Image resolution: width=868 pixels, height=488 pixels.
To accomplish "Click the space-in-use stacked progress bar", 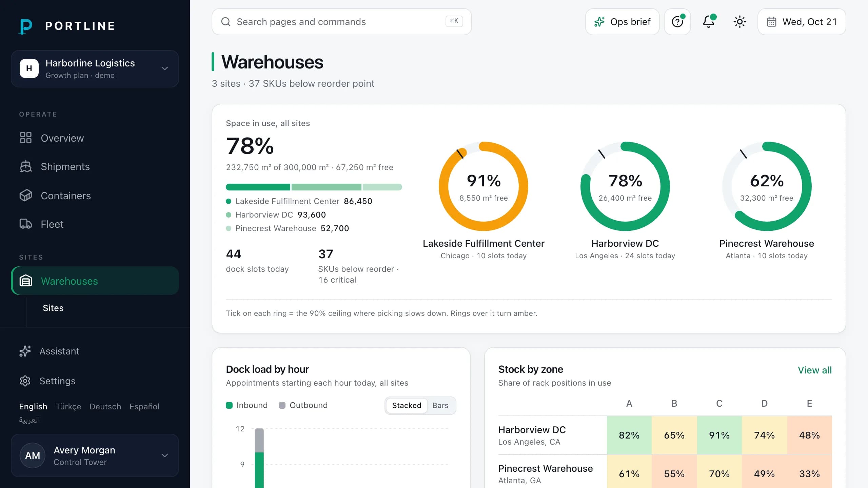I will click(x=314, y=187).
